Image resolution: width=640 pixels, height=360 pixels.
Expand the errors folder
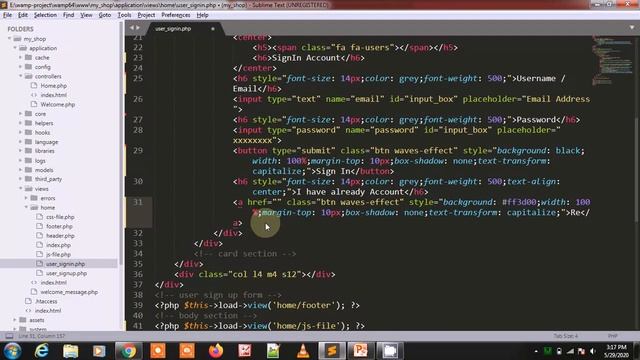26,198
